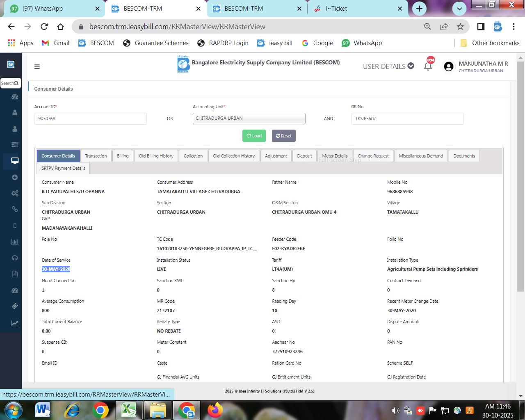The height and width of the screenshot is (420, 525).
Task: Launch Firefox from the taskbar
Action: pos(215,410)
